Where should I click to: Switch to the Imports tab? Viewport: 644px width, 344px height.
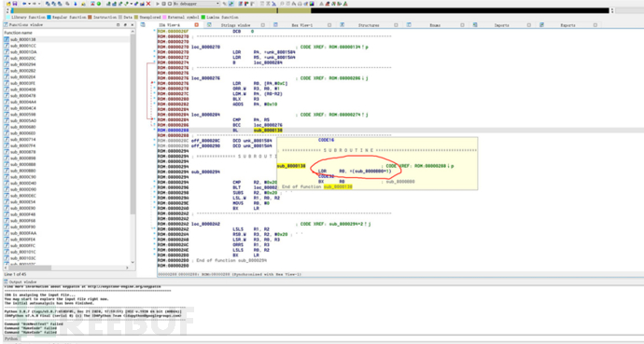(x=501, y=25)
